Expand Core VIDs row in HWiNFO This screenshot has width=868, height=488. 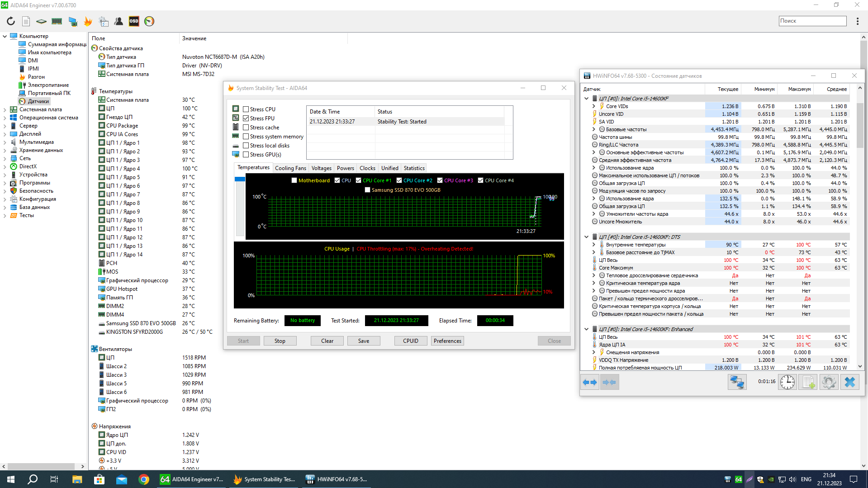tap(594, 106)
